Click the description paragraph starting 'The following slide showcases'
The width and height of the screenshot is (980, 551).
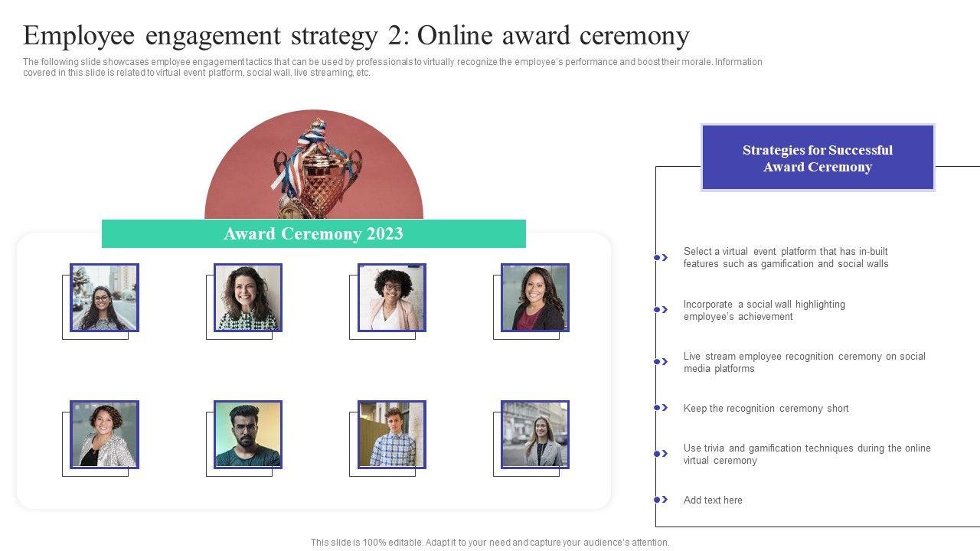tap(393, 67)
